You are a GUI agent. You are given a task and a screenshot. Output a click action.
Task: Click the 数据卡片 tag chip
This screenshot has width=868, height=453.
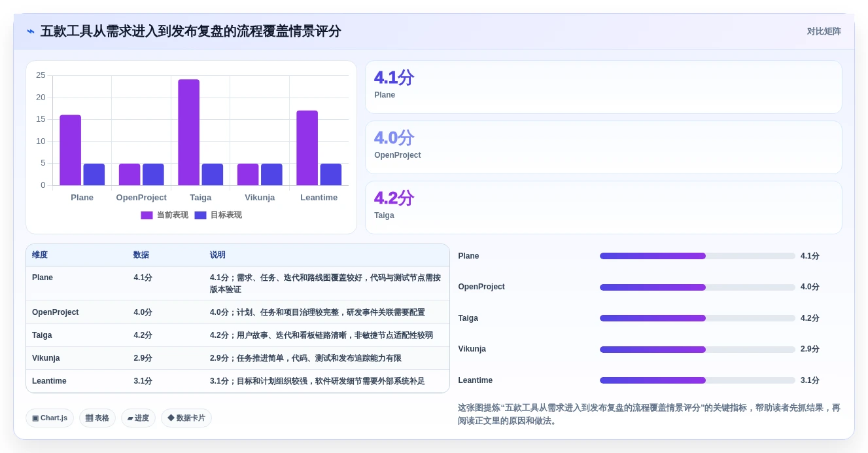point(186,418)
